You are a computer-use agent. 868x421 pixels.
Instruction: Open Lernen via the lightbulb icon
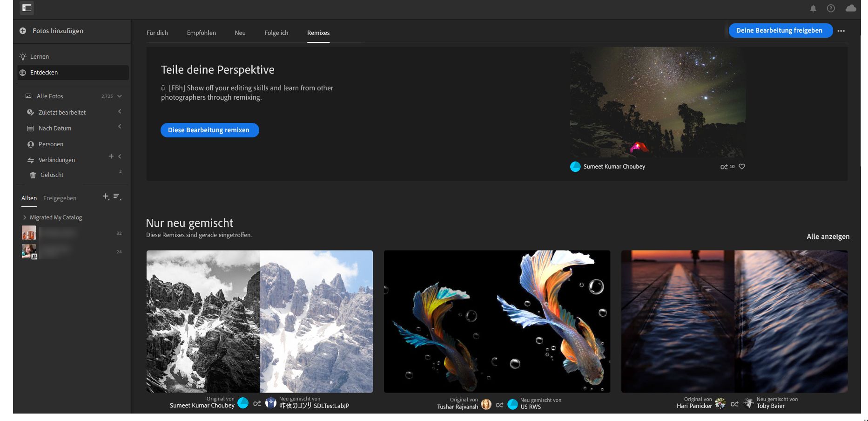(22, 56)
